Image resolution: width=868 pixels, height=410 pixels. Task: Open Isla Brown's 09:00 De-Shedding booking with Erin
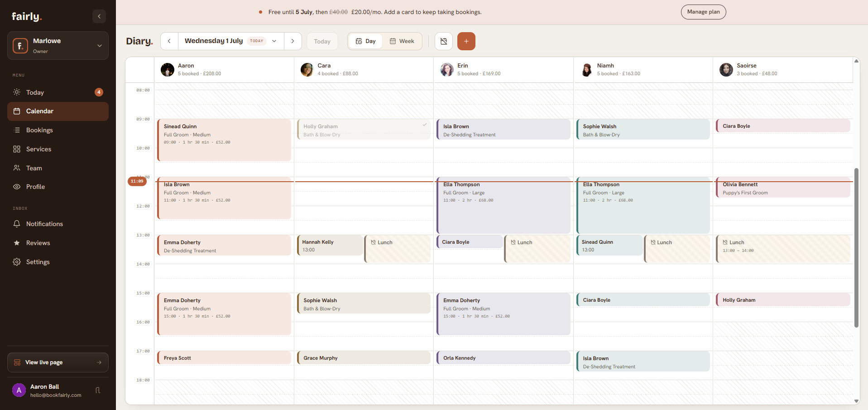504,129
